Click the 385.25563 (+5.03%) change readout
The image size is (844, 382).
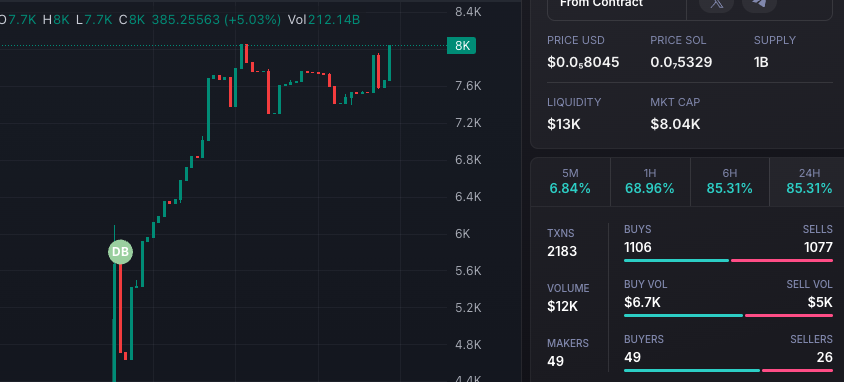216,20
